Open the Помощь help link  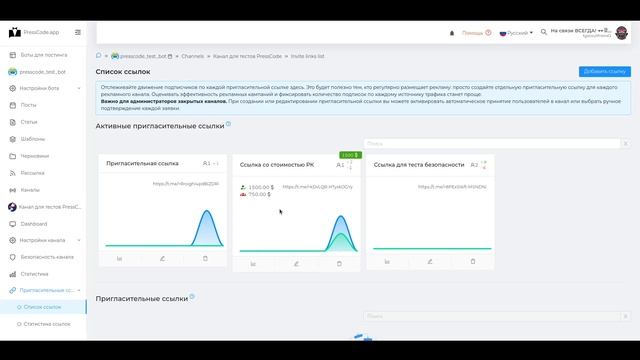point(476,33)
